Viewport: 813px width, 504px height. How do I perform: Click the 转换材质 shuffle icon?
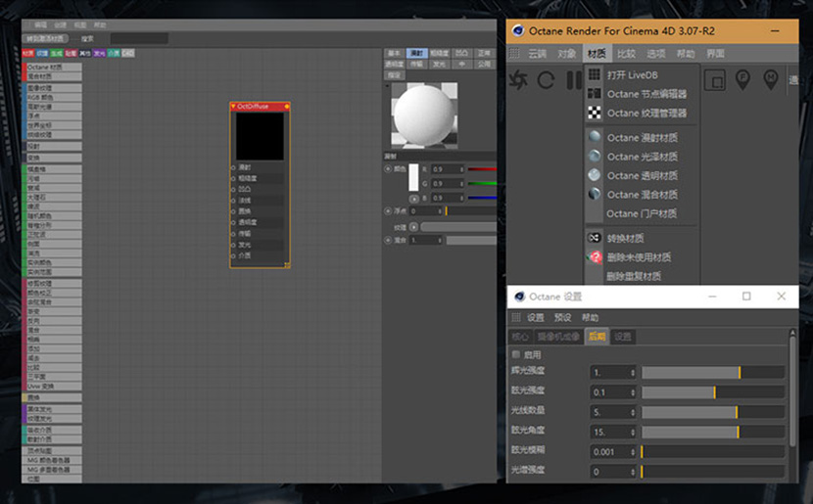tap(595, 238)
